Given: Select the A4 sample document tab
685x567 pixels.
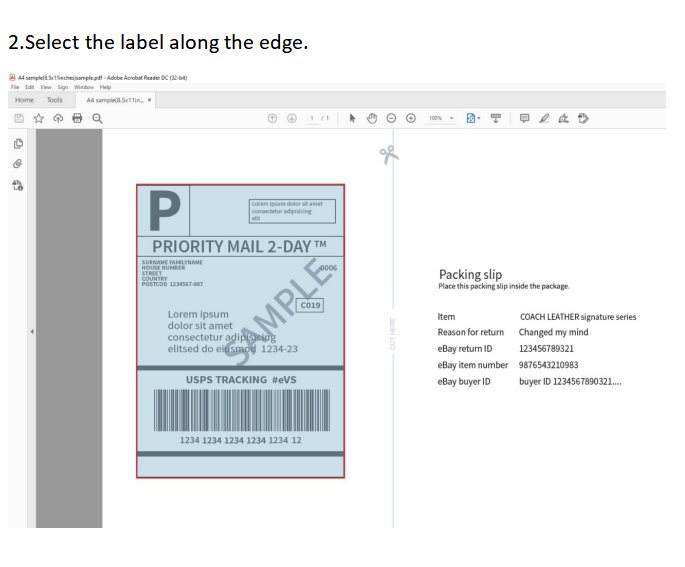Looking at the screenshot, I should pyautogui.click(x=114, y=100).
